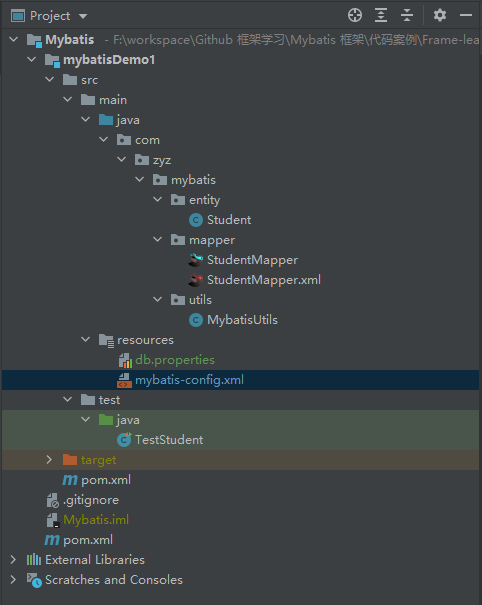
Task: Click the db.properties file icon
Action: 125,360
